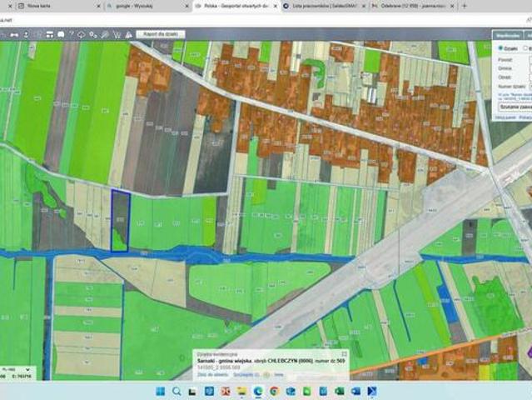Expand the Obręb dropdown

coord(530,77)
